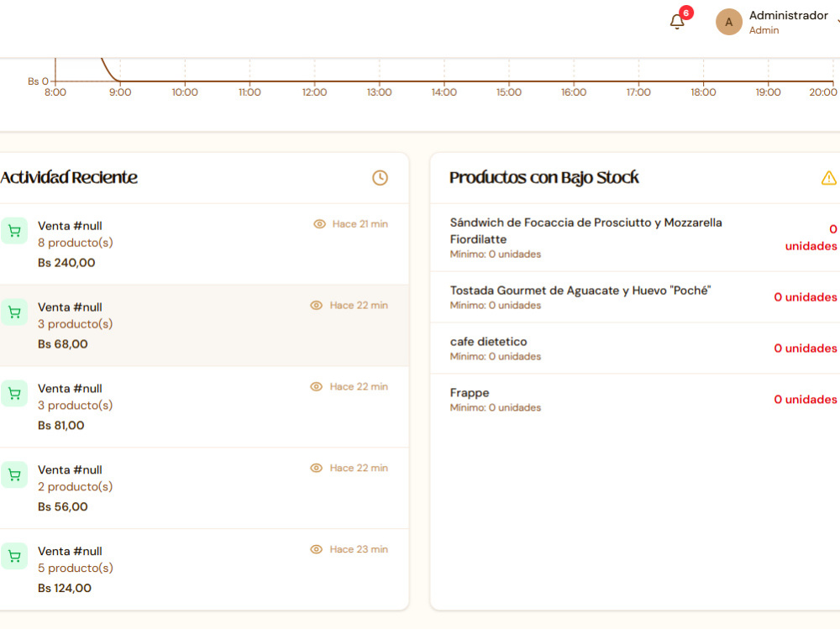Click the clock icon beside Actividad Reciente
The width and height of the screenshot is (840, 629).
[x=380, y=178]
